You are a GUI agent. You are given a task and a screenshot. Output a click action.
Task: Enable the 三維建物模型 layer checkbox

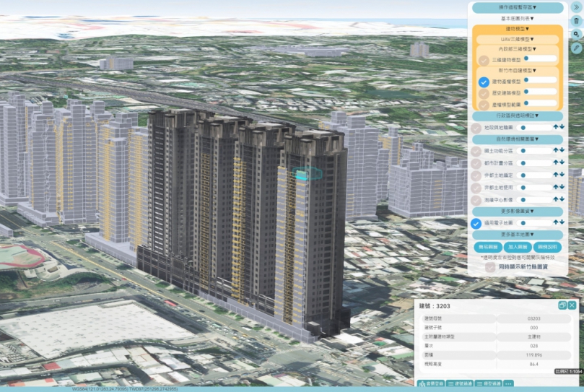pyautogui.click(x=484, y=61)
